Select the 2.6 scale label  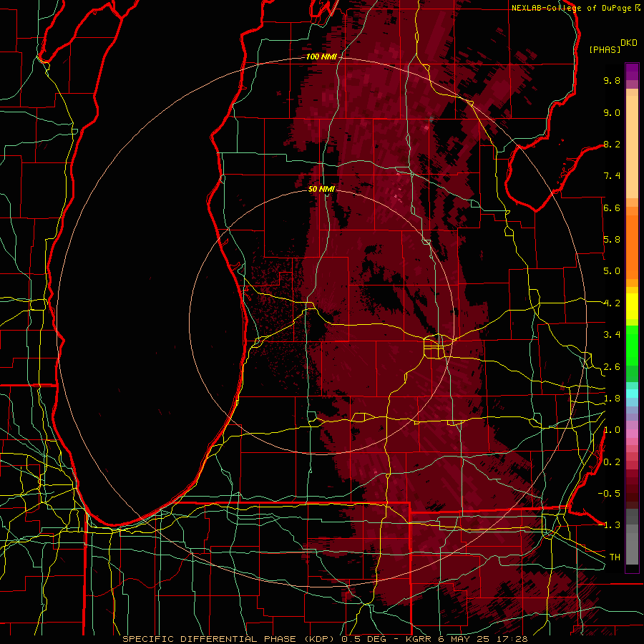tap(612, 367)
